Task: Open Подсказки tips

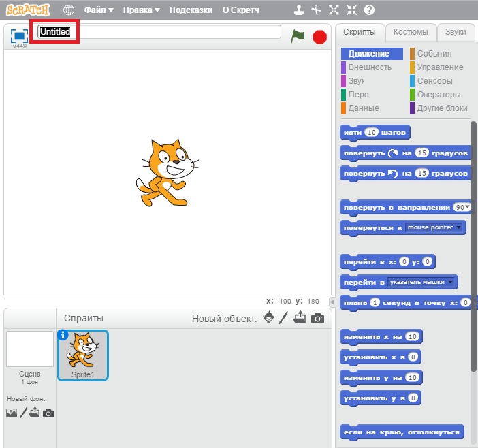Action: pyautogui.click(x=191, y=10)
